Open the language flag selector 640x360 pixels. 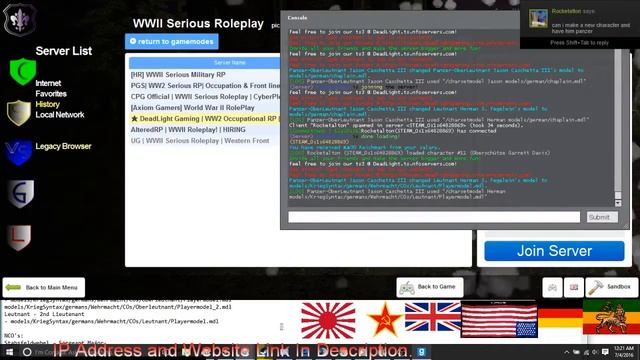coord(574,287)
